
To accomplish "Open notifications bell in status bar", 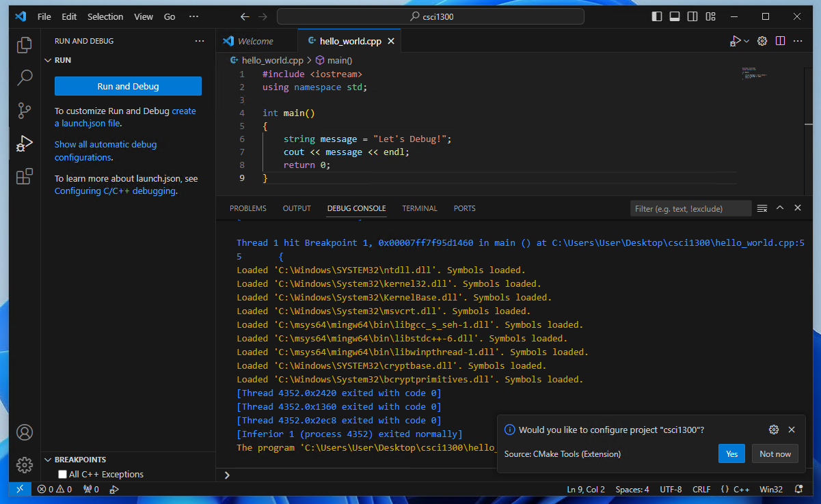I will [798, 489].
